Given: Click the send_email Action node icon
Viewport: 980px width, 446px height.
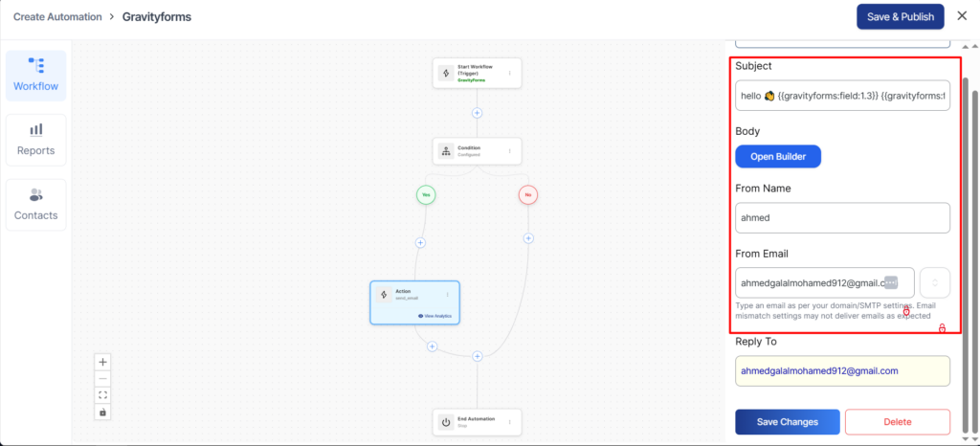Looking at the screenshot, I should pyautogui.click(x=383, y=295).
